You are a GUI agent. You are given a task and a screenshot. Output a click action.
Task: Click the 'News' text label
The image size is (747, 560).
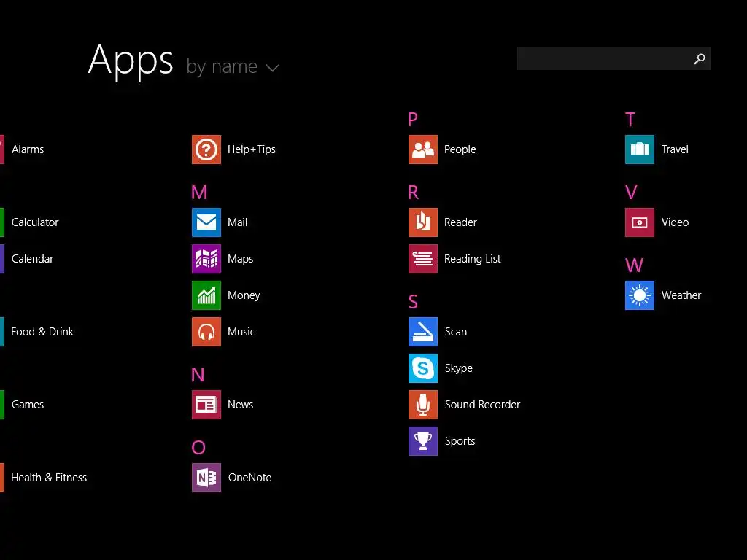241,405
